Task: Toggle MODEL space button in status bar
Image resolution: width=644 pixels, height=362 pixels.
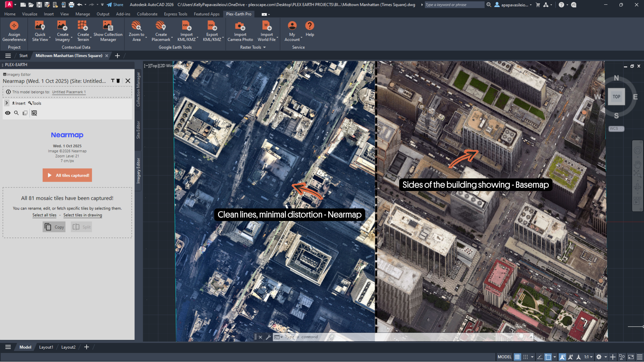Action: coord(504,357)
